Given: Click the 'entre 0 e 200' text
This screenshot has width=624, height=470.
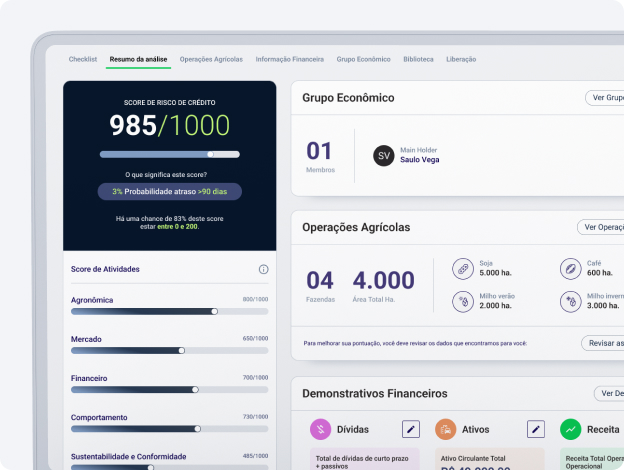Looking at the screenshot, I should [177, 226].
